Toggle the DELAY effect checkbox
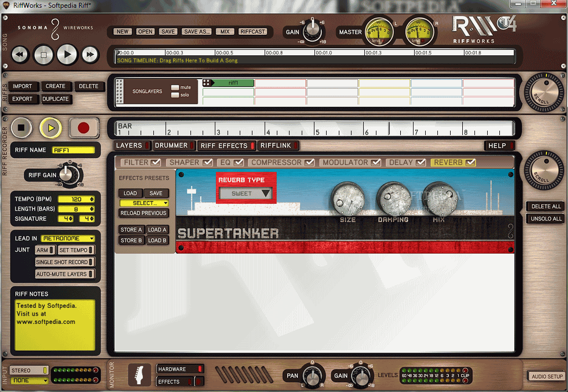Screen dimensions: 568x392 421,162
